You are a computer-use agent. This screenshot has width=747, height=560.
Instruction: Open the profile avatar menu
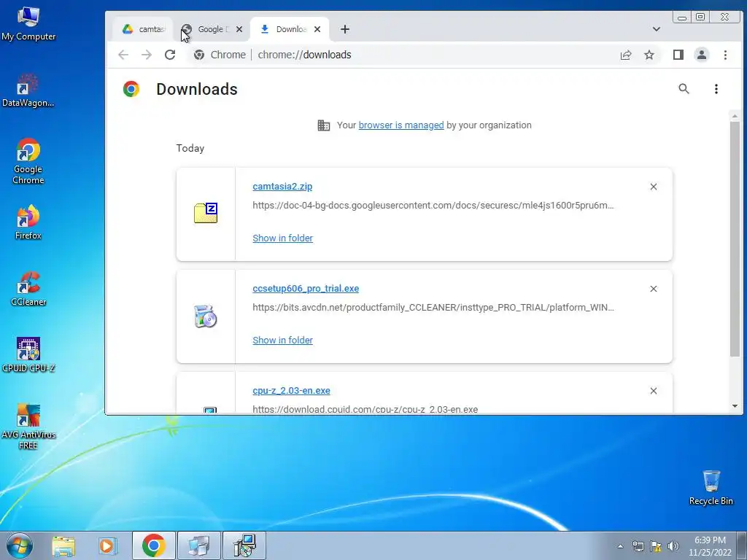click(x=702, y=55)
